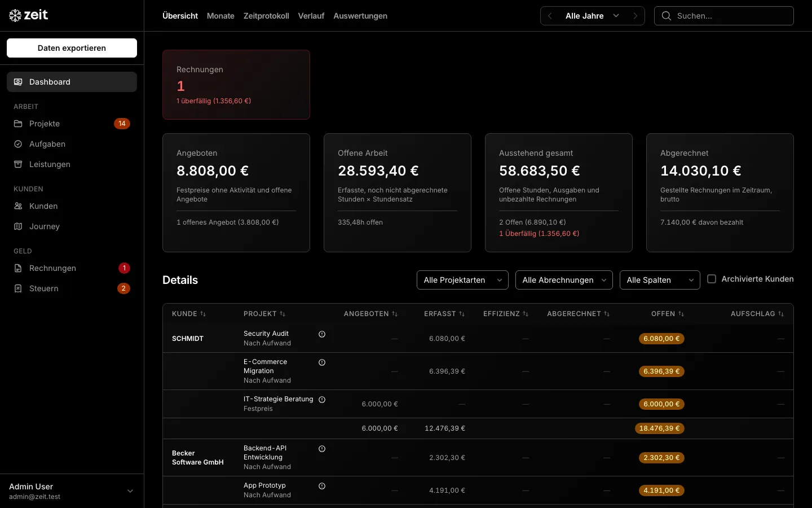
Task: Switch to the Zeitprotokoll tab
Action: pos(266,16)
